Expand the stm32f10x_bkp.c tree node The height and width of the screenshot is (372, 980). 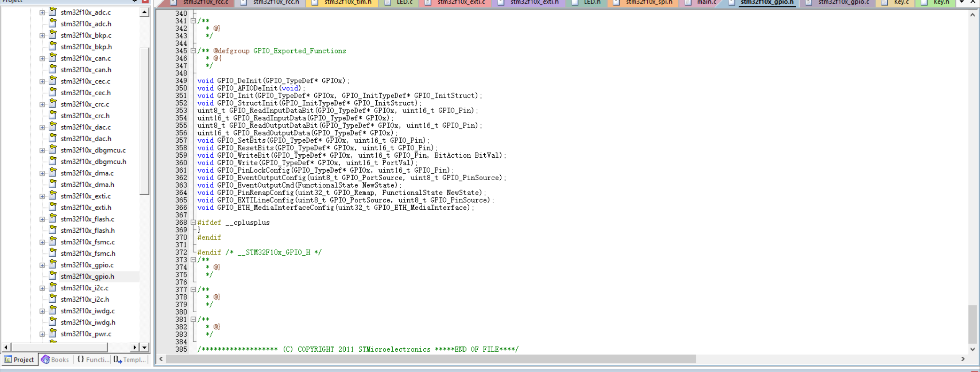42,36
